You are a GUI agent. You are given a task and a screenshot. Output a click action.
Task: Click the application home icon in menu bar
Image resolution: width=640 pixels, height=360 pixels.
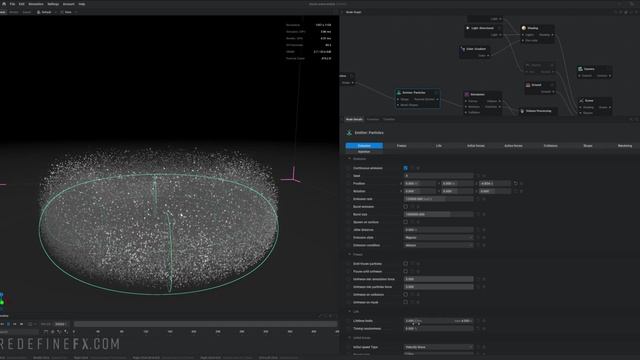(4, 4)
